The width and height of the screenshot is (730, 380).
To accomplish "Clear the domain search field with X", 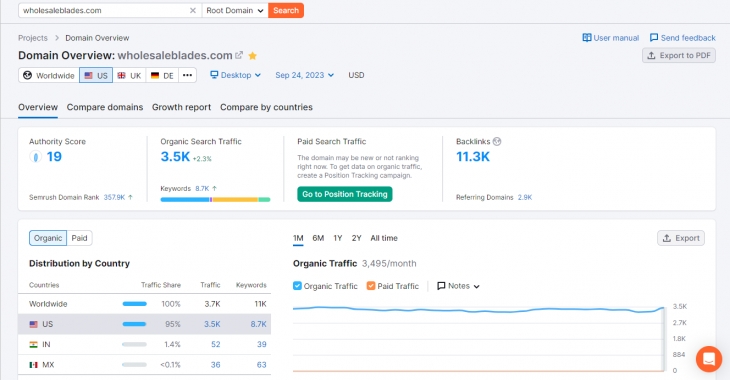I will [193, 10].
